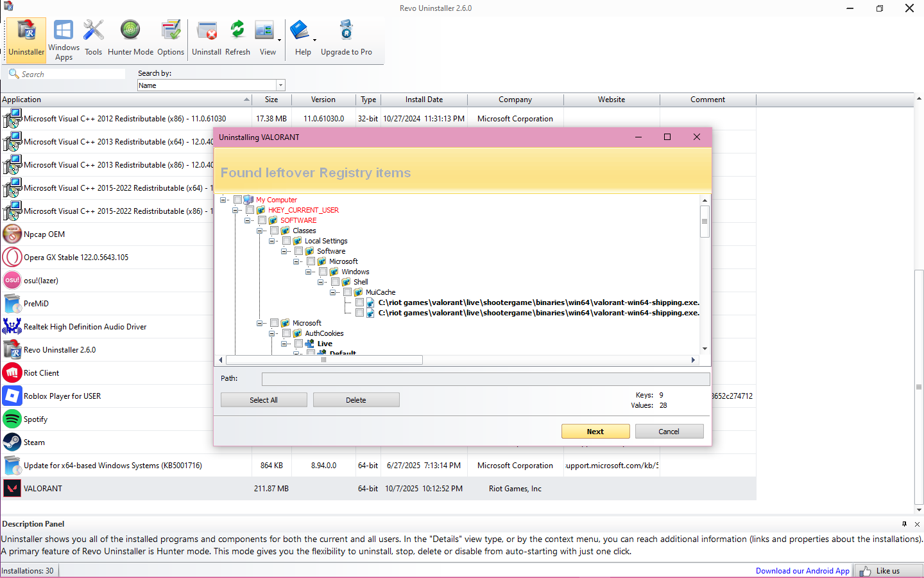Sort by the Version column header

(x=323, y=100)
